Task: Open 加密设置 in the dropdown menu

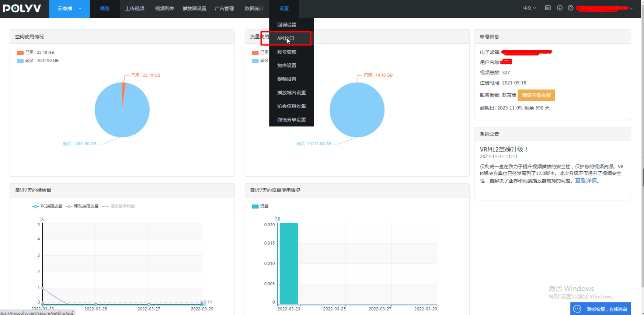Action: coord(287,66)
